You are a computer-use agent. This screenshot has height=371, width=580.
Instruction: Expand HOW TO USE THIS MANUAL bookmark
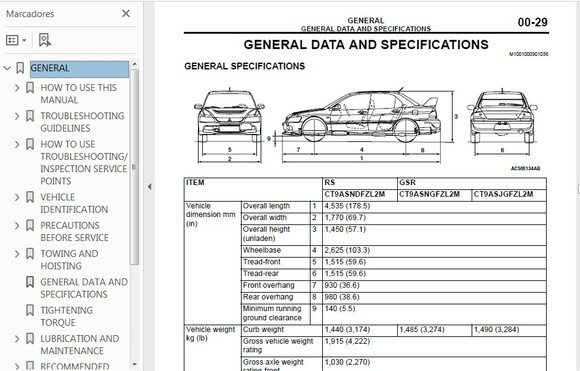(17, 88)
